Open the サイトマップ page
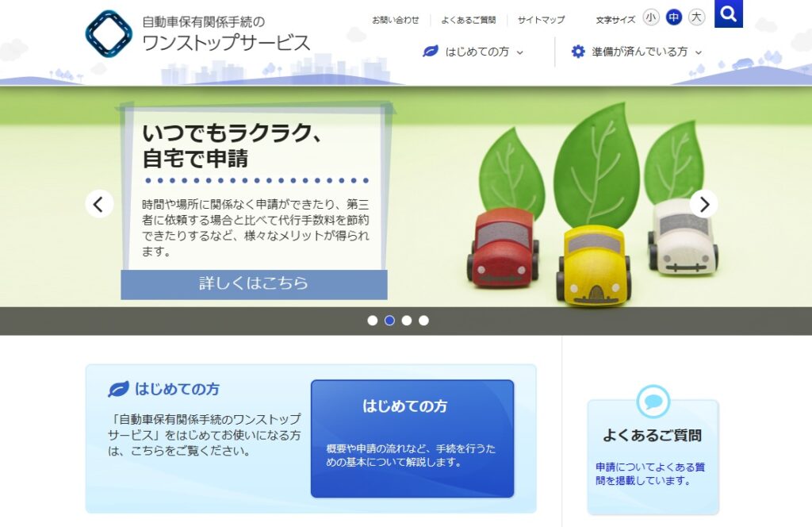 (541, 20)
